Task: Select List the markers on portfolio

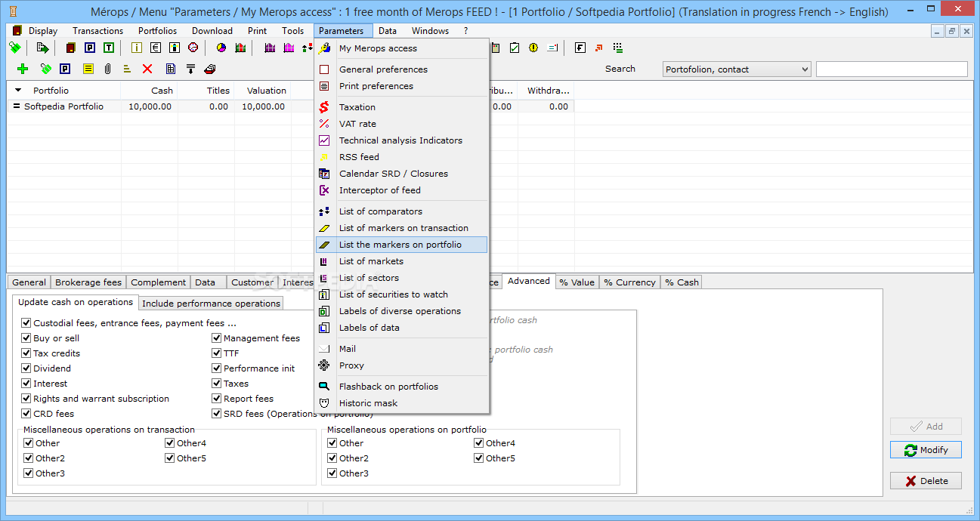Action: coord(401,245)
